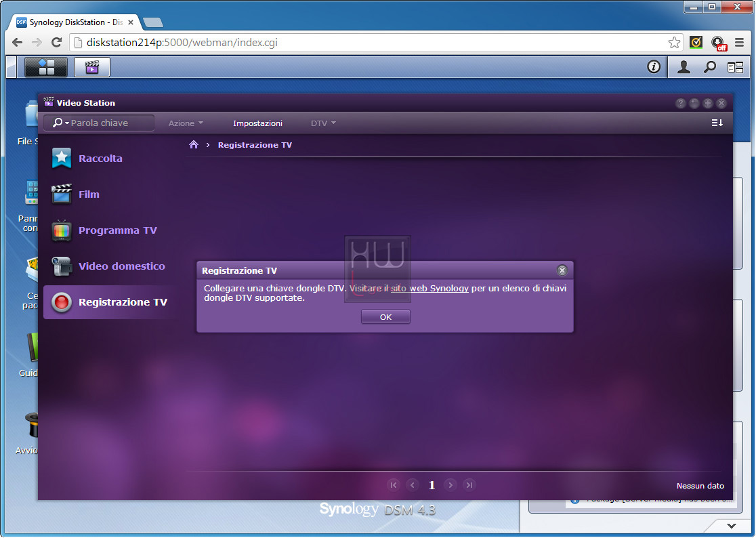Reload the browser page

tap(56, 43)
